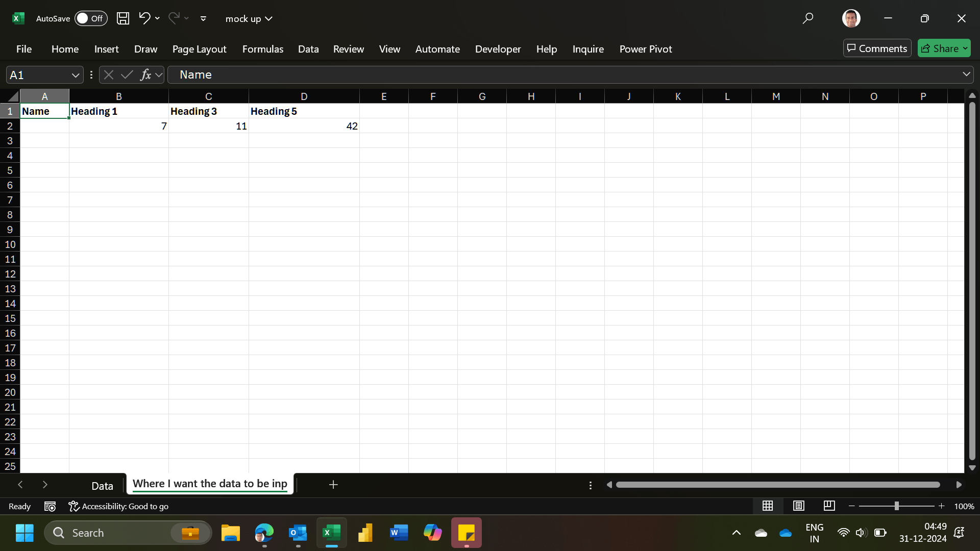Viewport: 980px width, 551px height.
Task: Click the macro recording status bar icon
Action: [50, 506]
